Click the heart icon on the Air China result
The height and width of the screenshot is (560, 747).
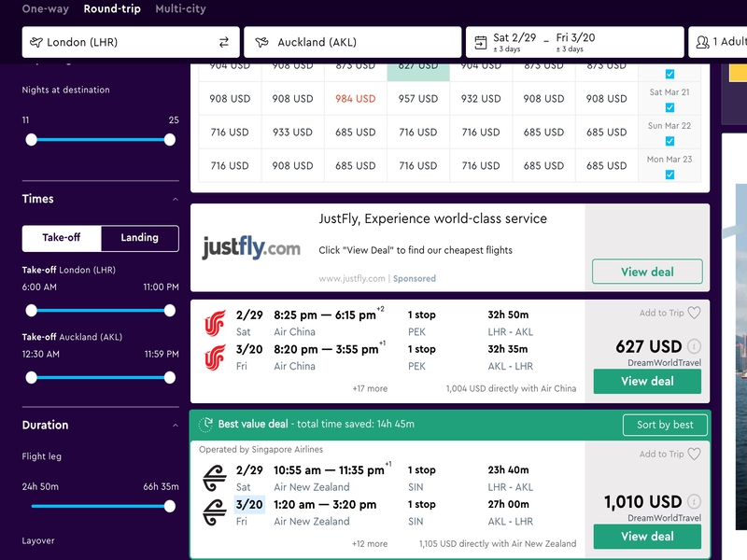coord(694,313)
